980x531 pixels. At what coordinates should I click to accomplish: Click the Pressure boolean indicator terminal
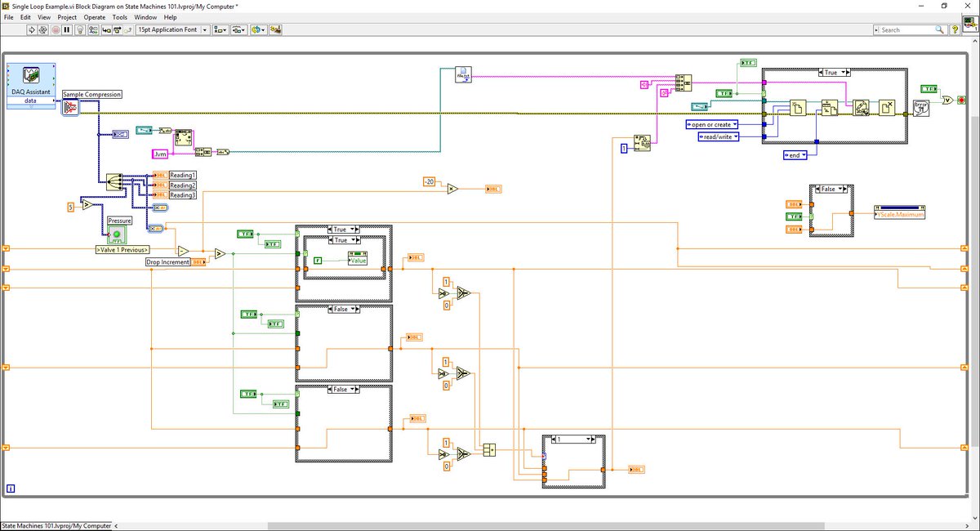[119, 234]
